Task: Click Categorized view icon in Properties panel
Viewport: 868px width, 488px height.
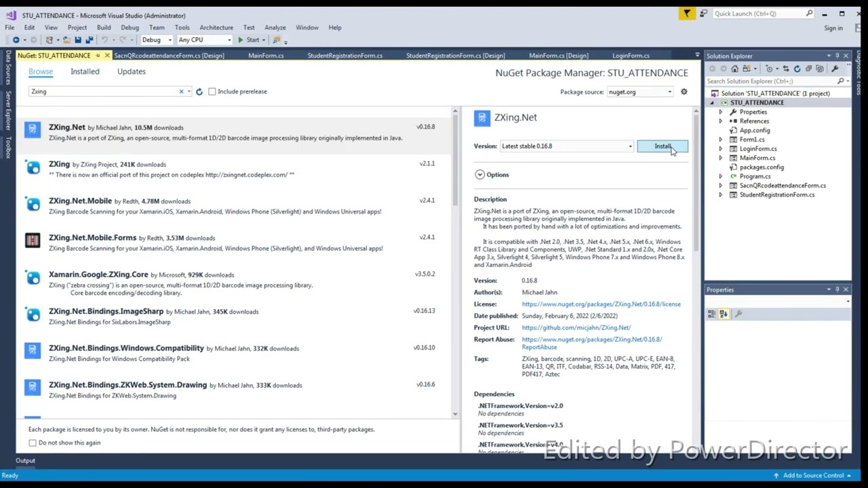Action: (x=711, y=314)
